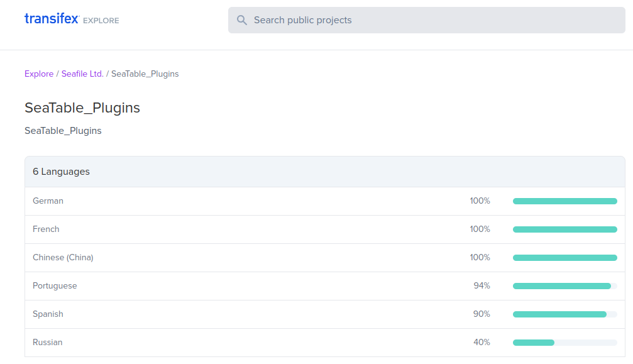Click the Portuguese 94% progress bar
The image size is (633, 364).
pos(564,286)
